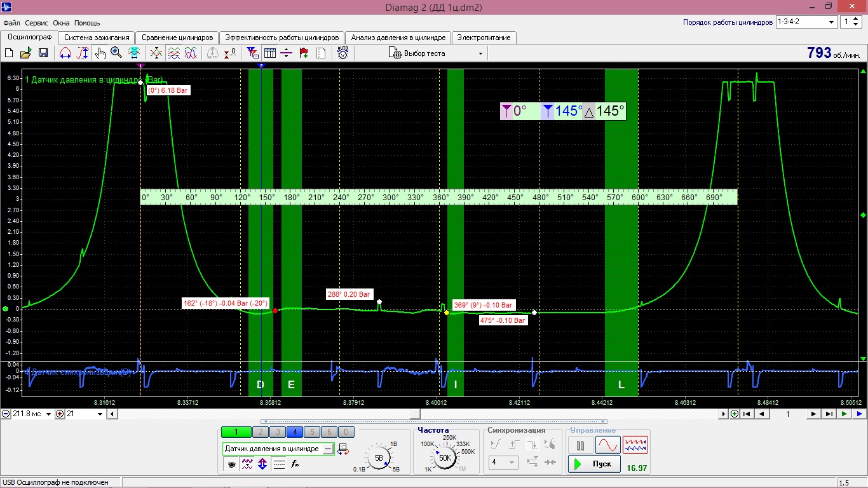The height and width of the screenshot is (488, 868).
Task: Open a file using the folder icon
Action: coord(26,53)
